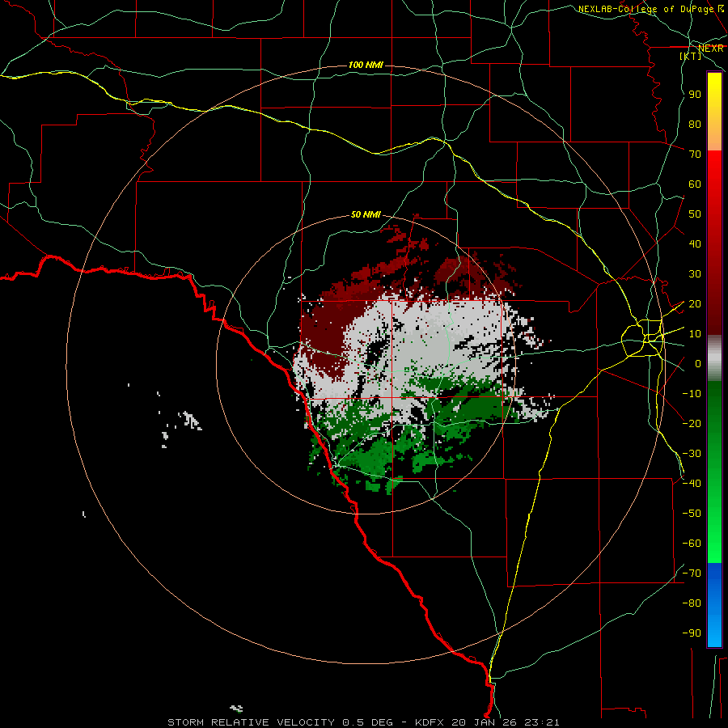This screenshot has height=728, width=728.
Task: Pick the gray zero-velocity segment of the color bar
Action: tap(714, 358)
